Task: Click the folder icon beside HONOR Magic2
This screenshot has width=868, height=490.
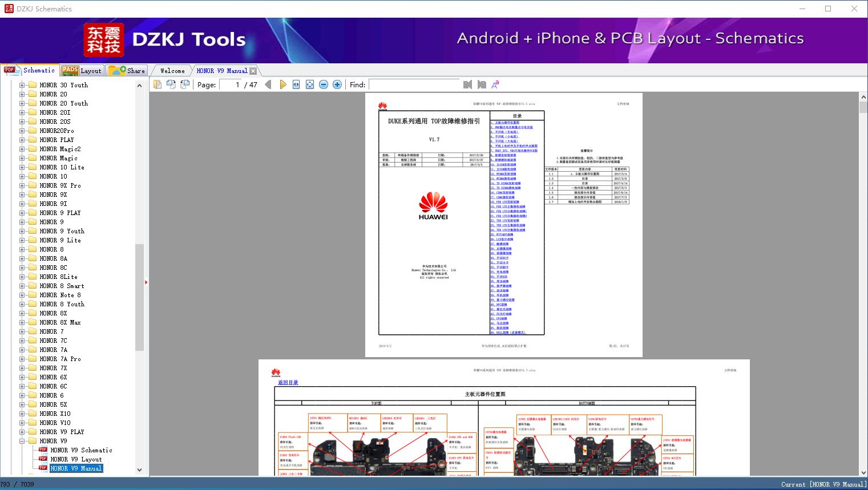Action: (33, 149)
